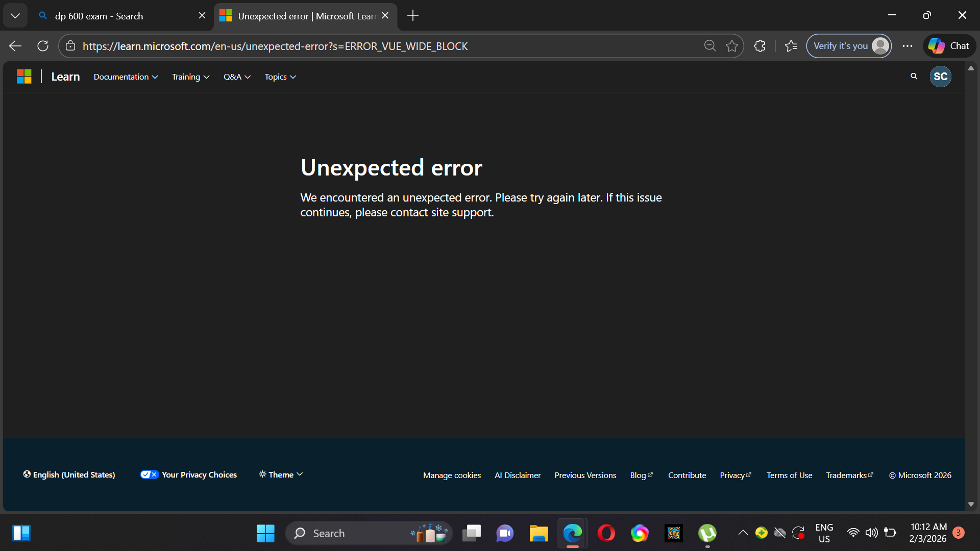
Task: Click the browser refresh icon
Action: coord(43,46)
